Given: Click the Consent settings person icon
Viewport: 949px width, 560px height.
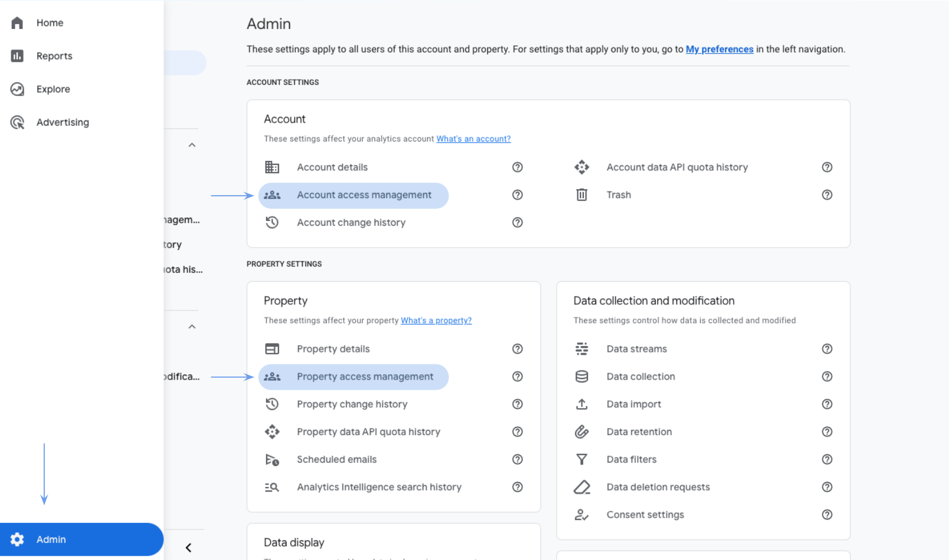Looking at the screenshot, I should tap(582, 515).
